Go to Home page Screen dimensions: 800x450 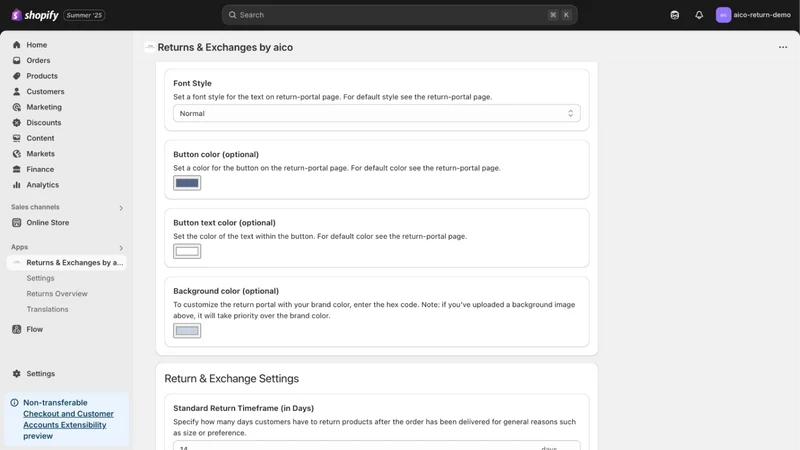pyautogui.click(x=37, y=45)
